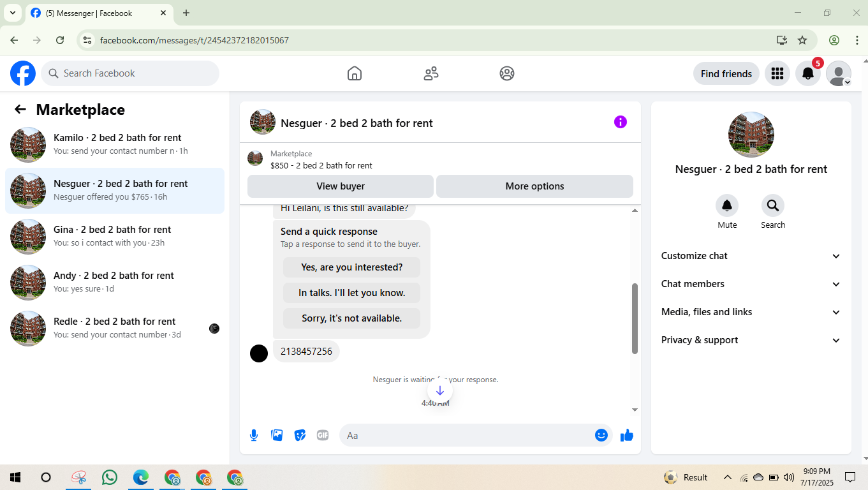Open the Redle conversation
Viewport: 868px width, 490px height.
click(115, 329)
